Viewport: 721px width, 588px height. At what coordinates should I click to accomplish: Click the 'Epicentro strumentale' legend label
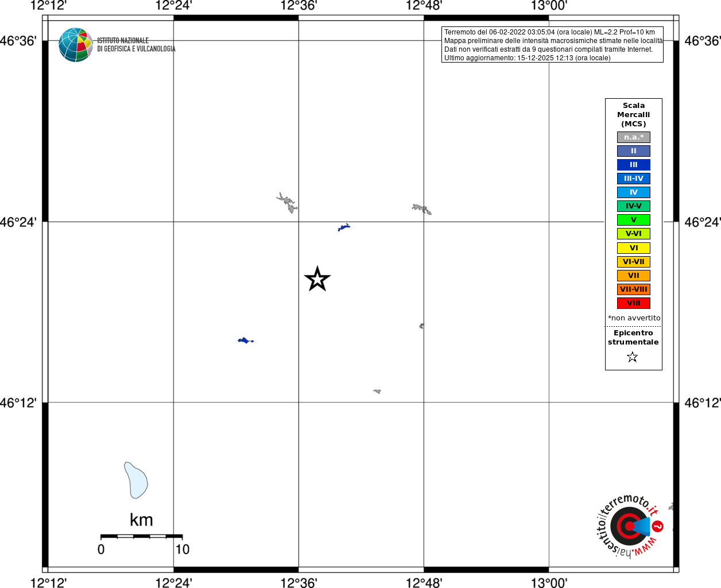click(x=633, y=338)
